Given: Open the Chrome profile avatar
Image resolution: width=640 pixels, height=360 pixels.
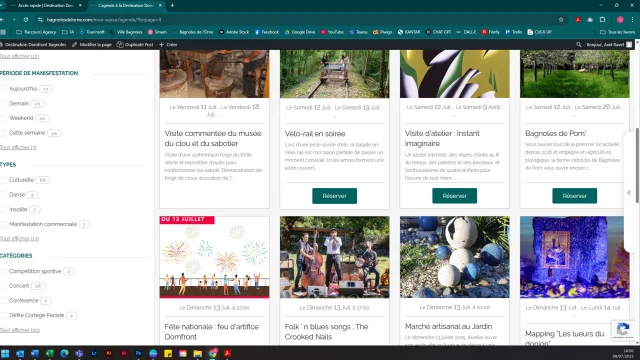Looking at the screenshot, I should pos(620,20).
